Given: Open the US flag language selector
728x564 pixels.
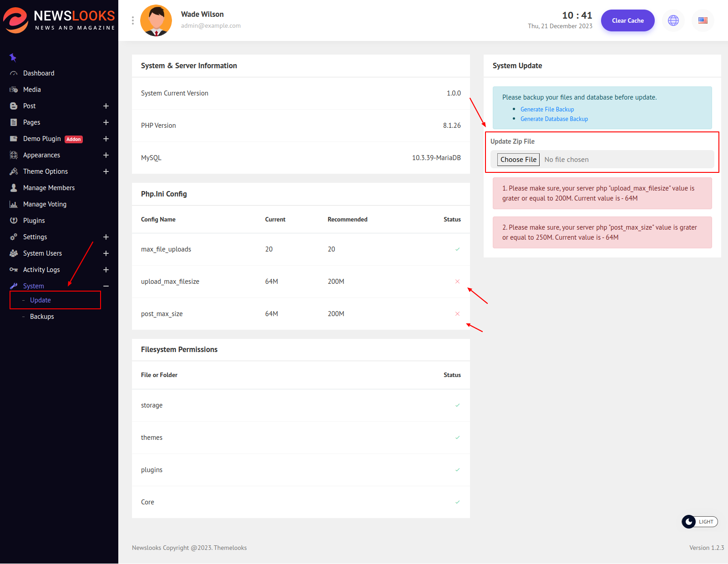Looking at the screenshot, I should [703, 20].
